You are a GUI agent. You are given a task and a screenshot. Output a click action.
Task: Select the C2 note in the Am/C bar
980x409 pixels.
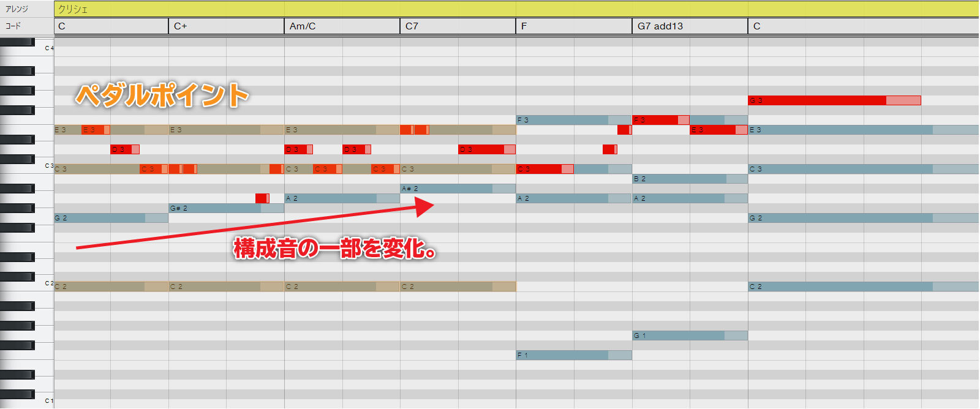pyautogui.click(x=342, y=287)
